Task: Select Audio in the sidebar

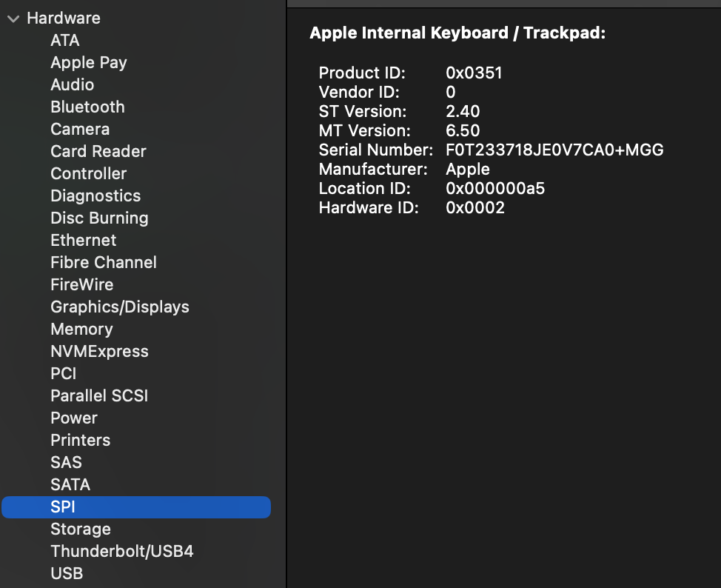Action: click(x=72, y=85)
